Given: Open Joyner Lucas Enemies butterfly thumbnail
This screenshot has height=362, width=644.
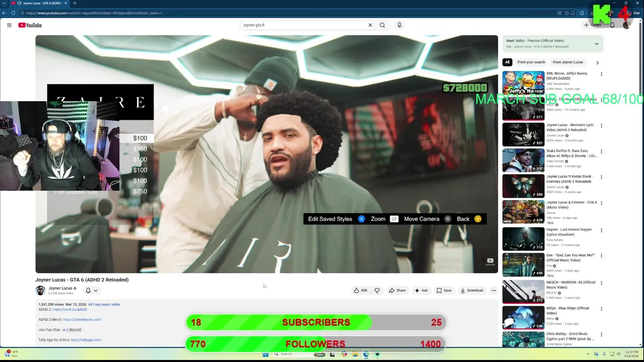Looking at the screenshot, I should point(523,186).
